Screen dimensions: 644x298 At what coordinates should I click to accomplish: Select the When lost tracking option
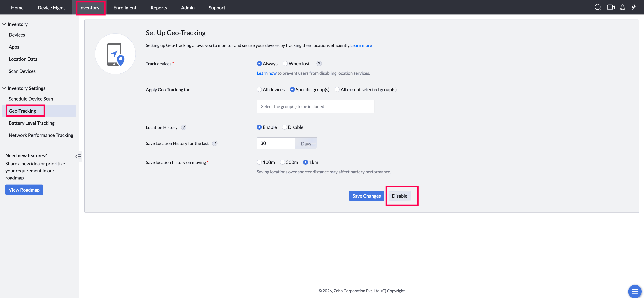click(285, 63)
